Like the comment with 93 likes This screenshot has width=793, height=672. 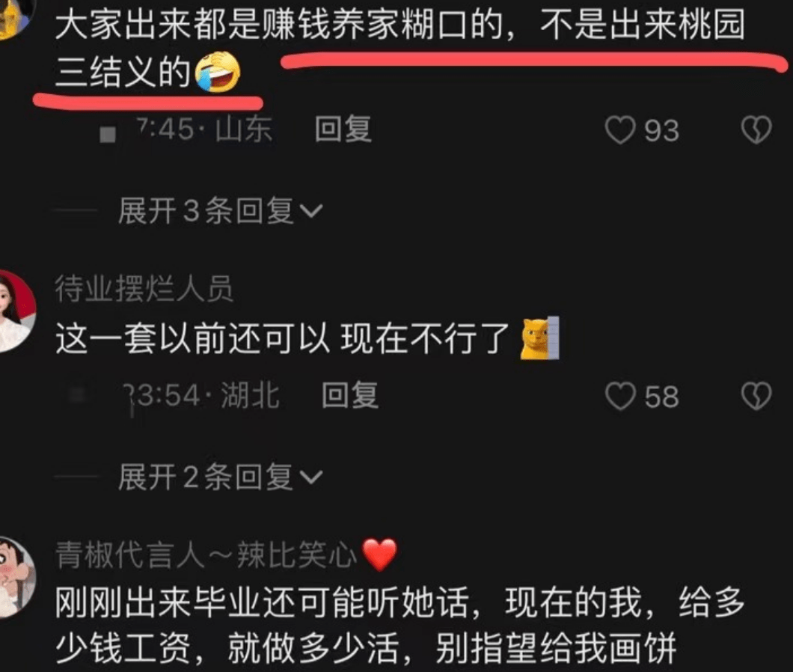point(620,130)
